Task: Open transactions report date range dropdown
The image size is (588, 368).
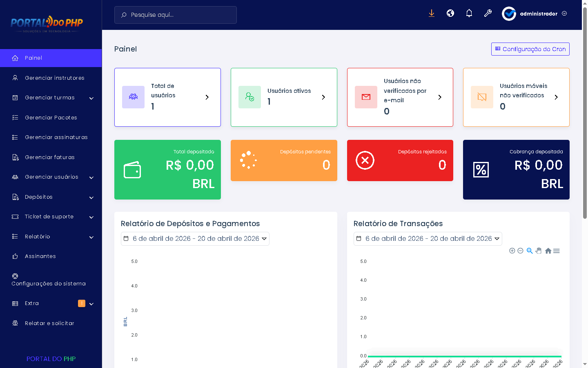Action: click(428, 239)
